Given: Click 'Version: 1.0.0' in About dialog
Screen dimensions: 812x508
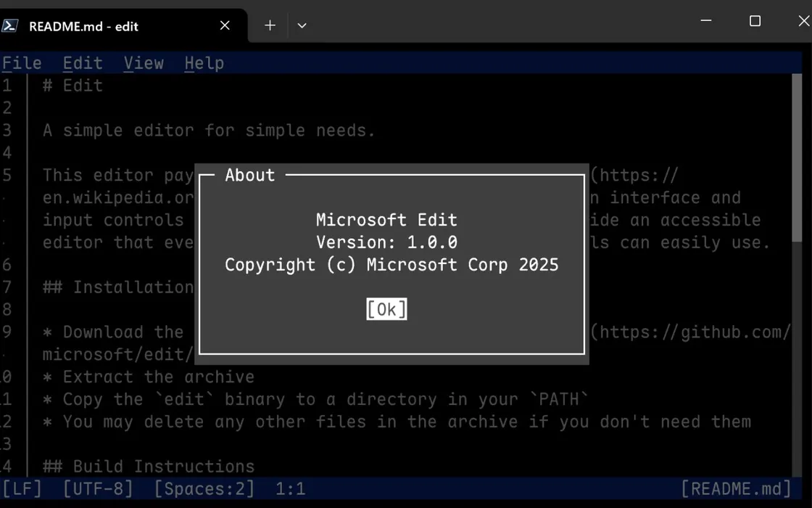Looking at the screenshot, I should pyautogui.click(x=386, y=242).
